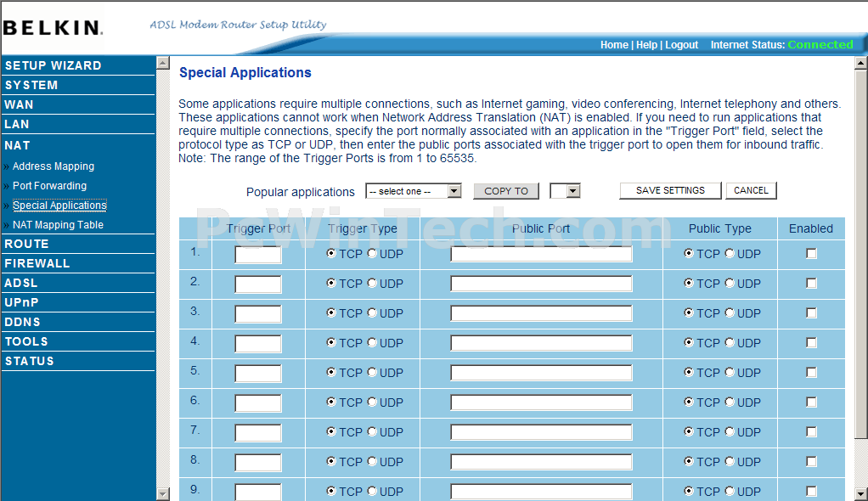
Task: Click the Trigger Port field of row 3
Action: coord(258,314)
